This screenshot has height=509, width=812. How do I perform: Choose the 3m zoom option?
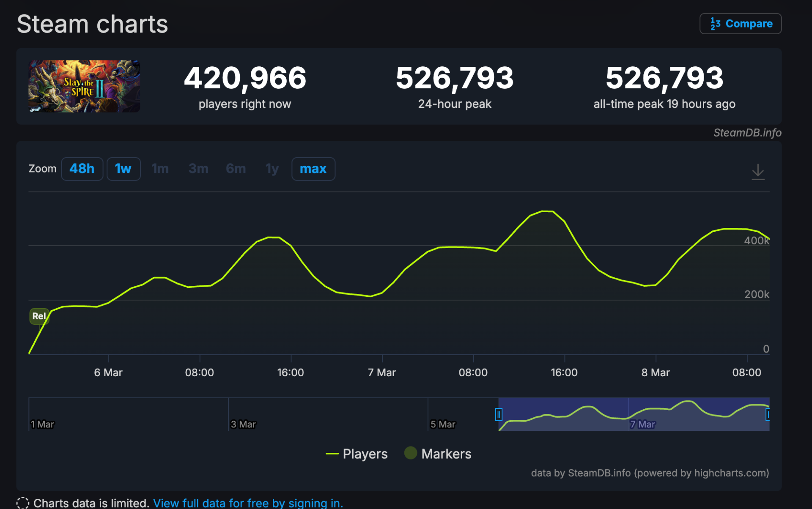198,169
